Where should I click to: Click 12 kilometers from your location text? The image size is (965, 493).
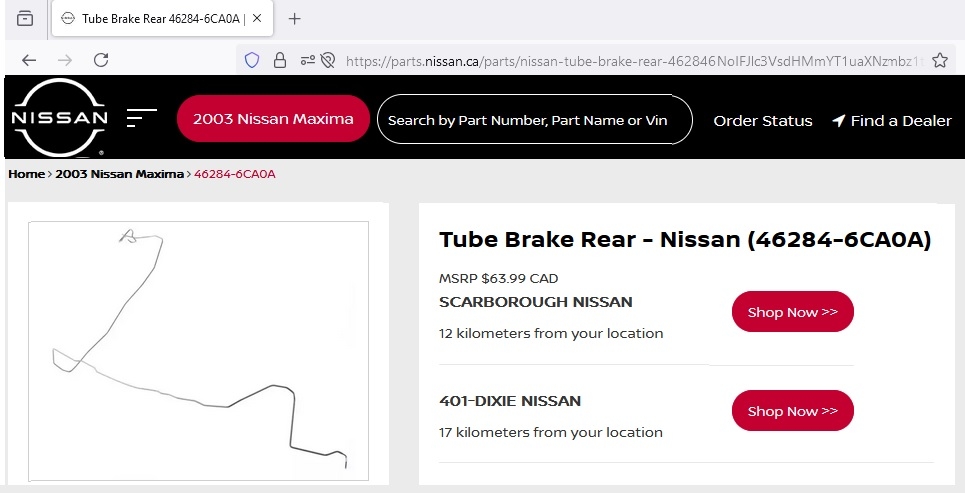[551, 334]
